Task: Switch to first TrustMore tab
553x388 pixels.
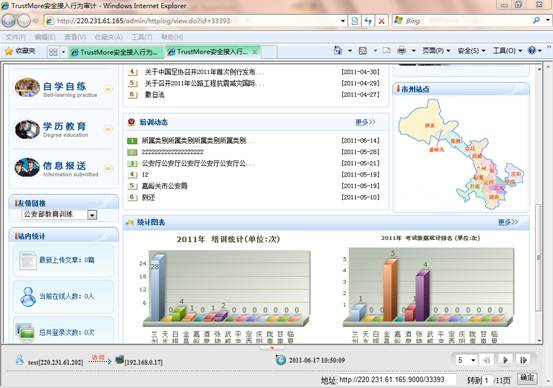Action: (x=116, y=52)
